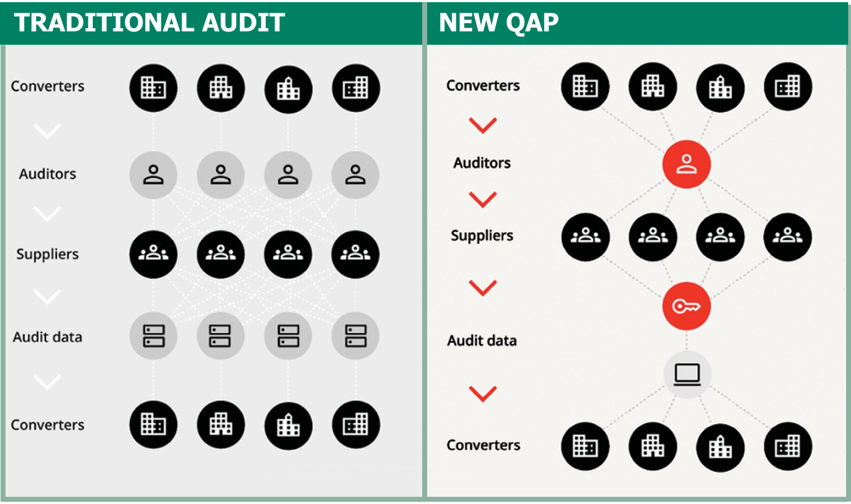This screenshot has height=504, width=851.
Task: Select rightmost supplier icon in Traditional Audit
Action: pos(355,254)
